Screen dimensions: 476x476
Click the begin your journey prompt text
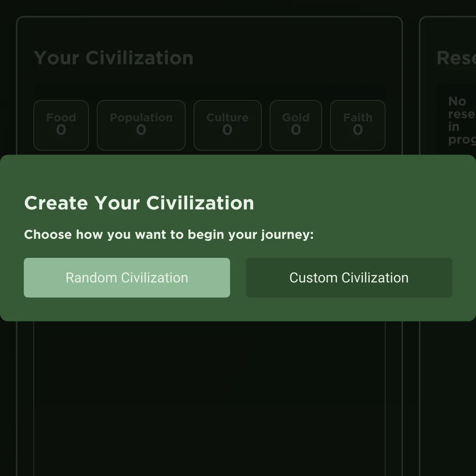pos(169,234)
